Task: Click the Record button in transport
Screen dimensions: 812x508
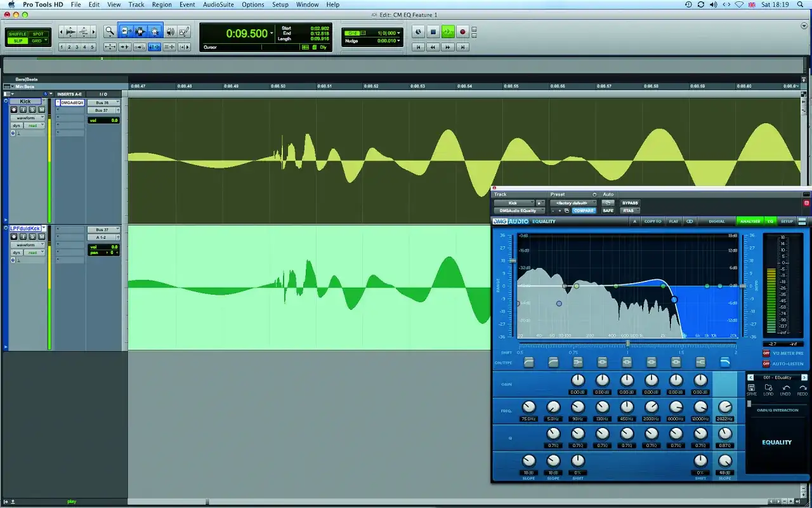Action: 462,32
